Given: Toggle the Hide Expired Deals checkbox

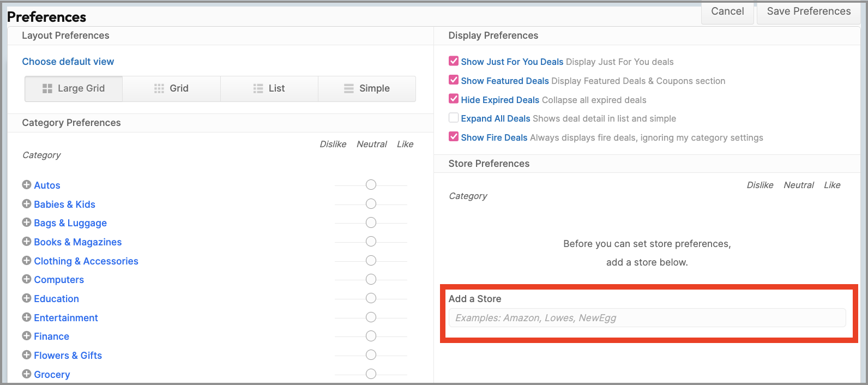Looking at the screenshot, I should [454, 99].
